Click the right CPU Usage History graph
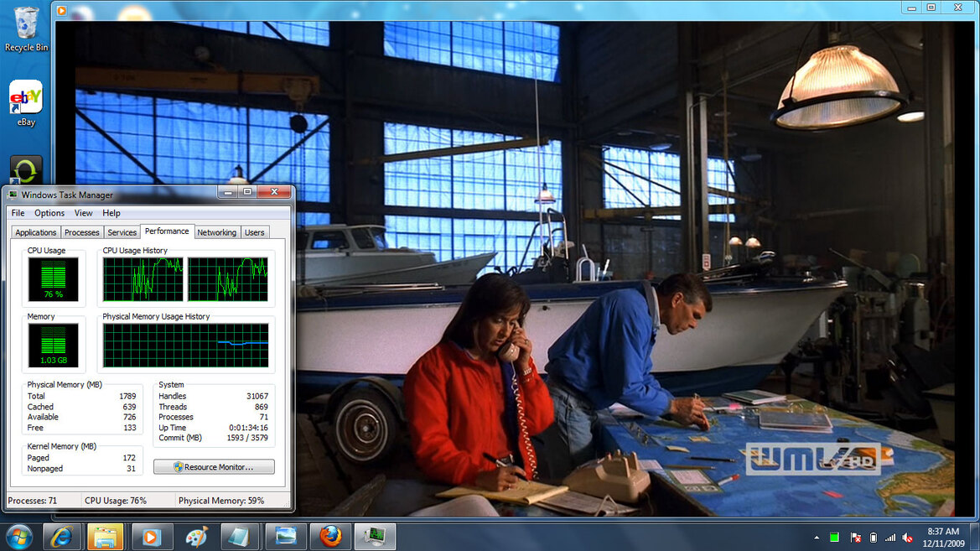The height and width of the screenshot is (551, 980). [228, 279]
